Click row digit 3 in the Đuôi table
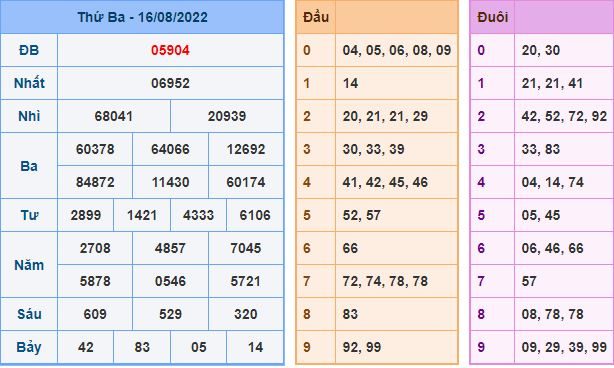 (481, 149)
